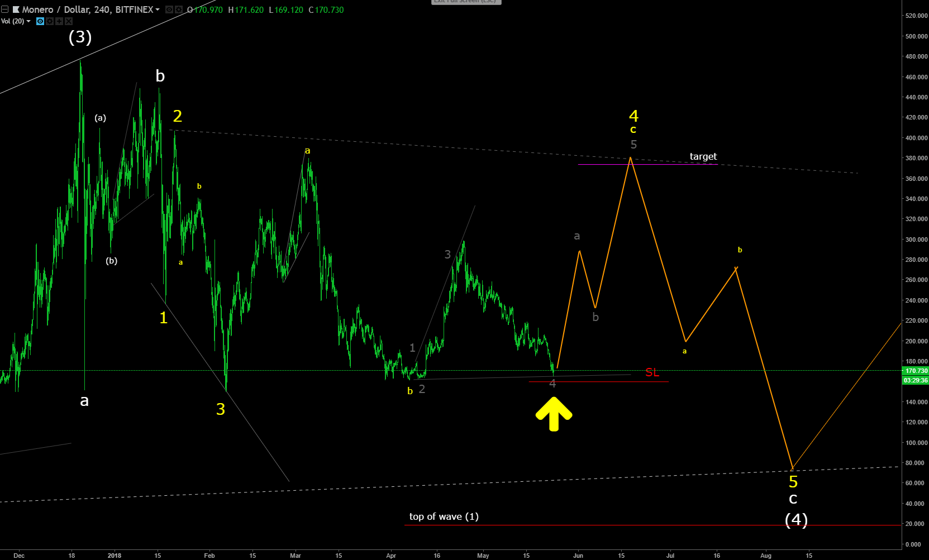Viewport: 929px width, 560px height.
Task: Click the 300.000 price axis label
Action: (x=917, y=240)
